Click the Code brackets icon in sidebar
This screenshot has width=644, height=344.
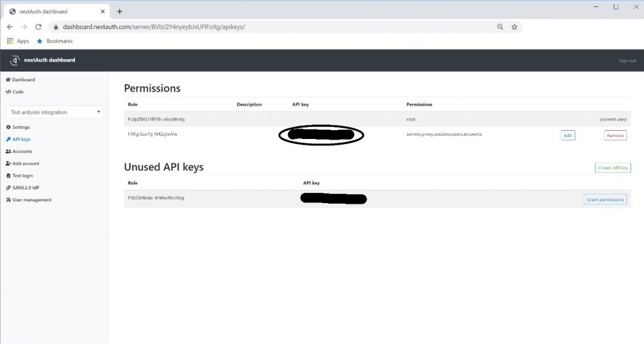point(8,92)
